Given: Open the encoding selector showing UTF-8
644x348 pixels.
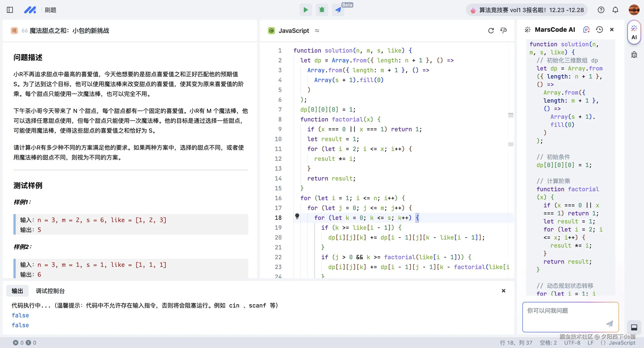Looking at the screenshot, I should [x=572, y=343].
